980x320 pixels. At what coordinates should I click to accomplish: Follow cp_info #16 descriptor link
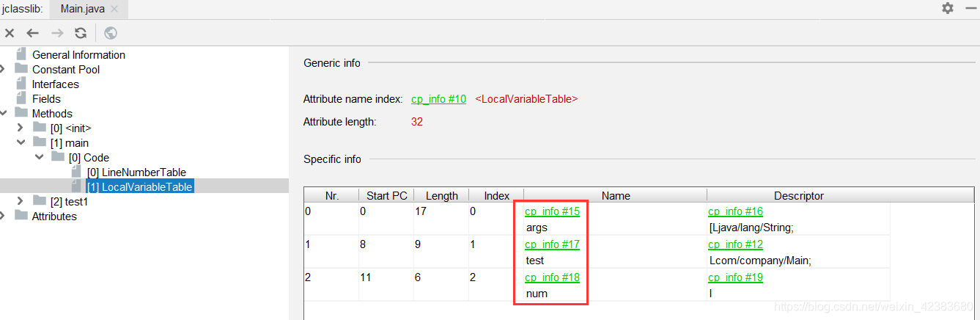(735, 211)
